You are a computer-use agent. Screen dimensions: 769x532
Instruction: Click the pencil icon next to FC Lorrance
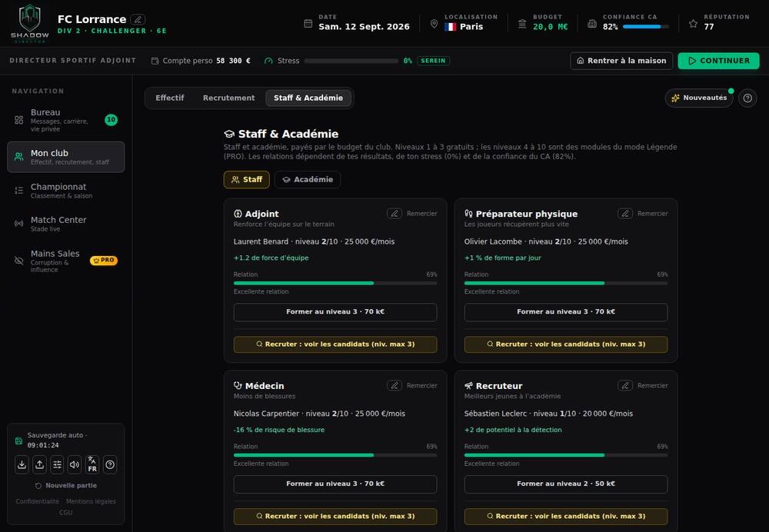pos(138,20)
